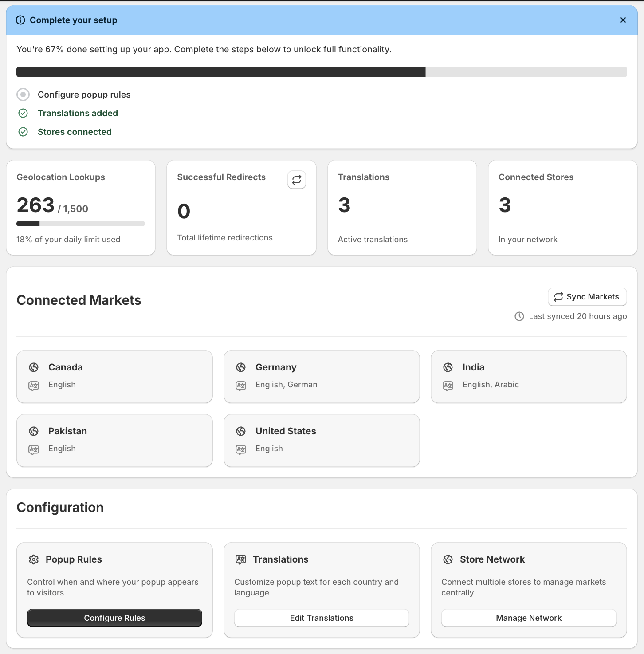Click the clock icon near Last synced text
The width and height of the screenshot is (644, 654).
(519, 316)
